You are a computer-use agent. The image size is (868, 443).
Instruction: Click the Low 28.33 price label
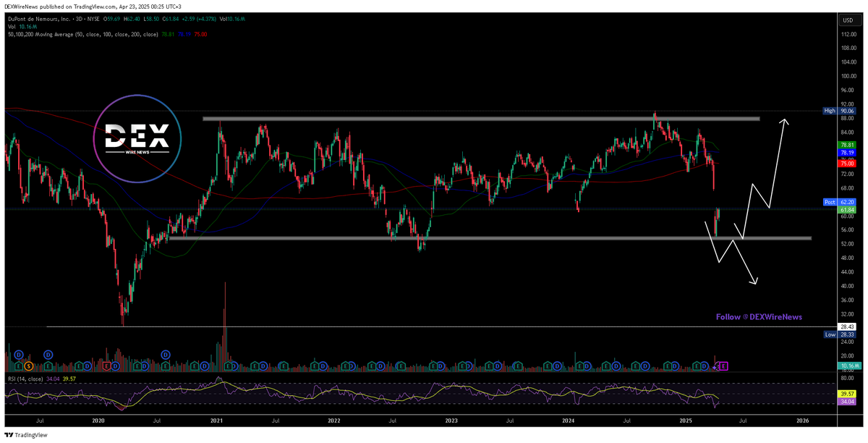[x=839, y=335]
